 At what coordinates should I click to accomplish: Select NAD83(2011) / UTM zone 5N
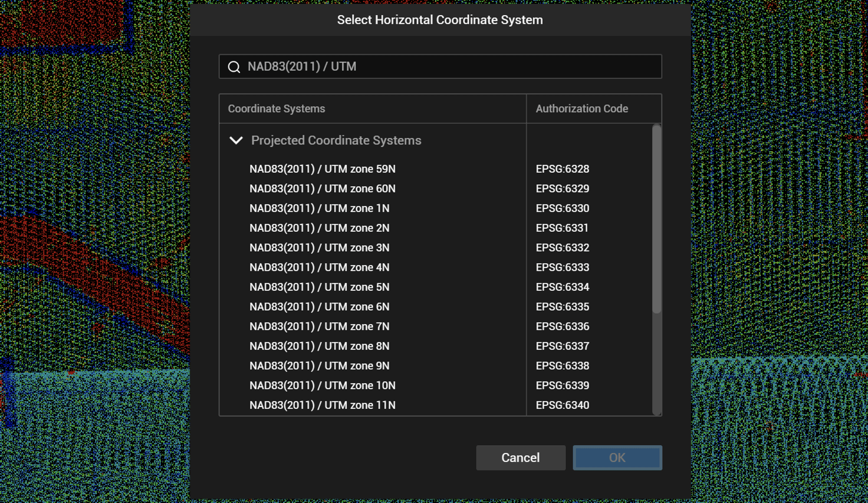tap(319, 286)
